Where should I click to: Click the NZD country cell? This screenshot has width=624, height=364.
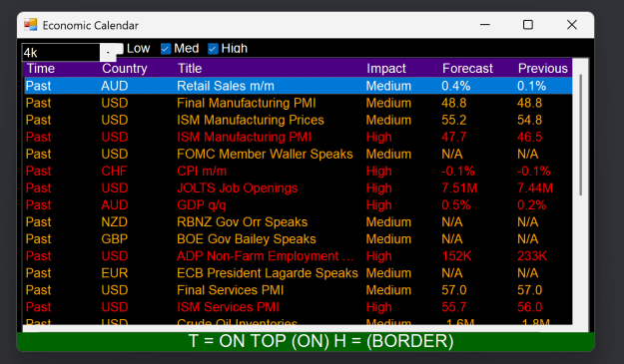[114, 222]
